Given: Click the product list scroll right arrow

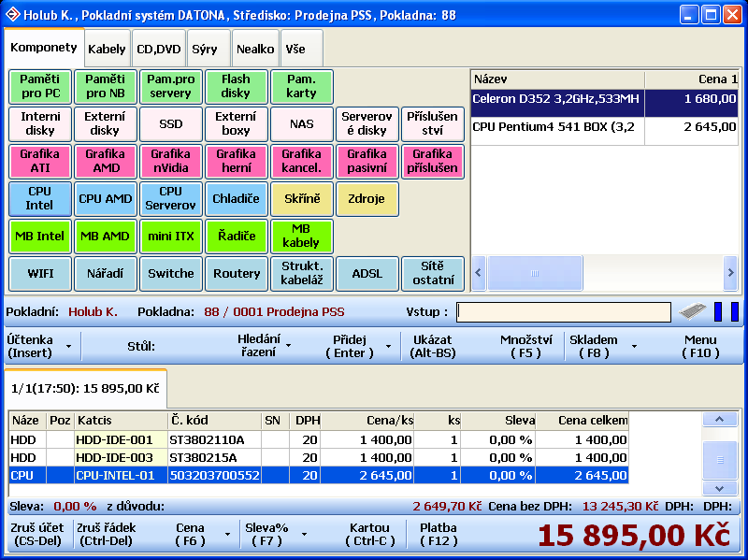Looking at the screenshot, I should point(730,273).
